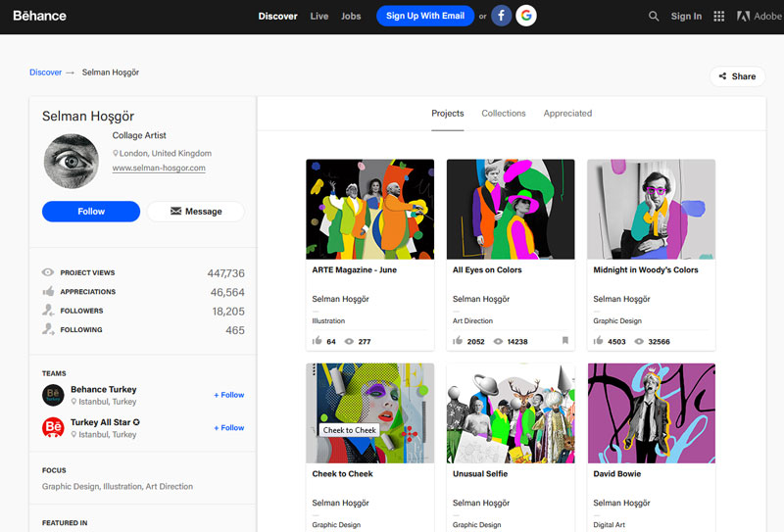784x532 pixels.
Task: Switch to the Projects tab
Action: (448, 114)
